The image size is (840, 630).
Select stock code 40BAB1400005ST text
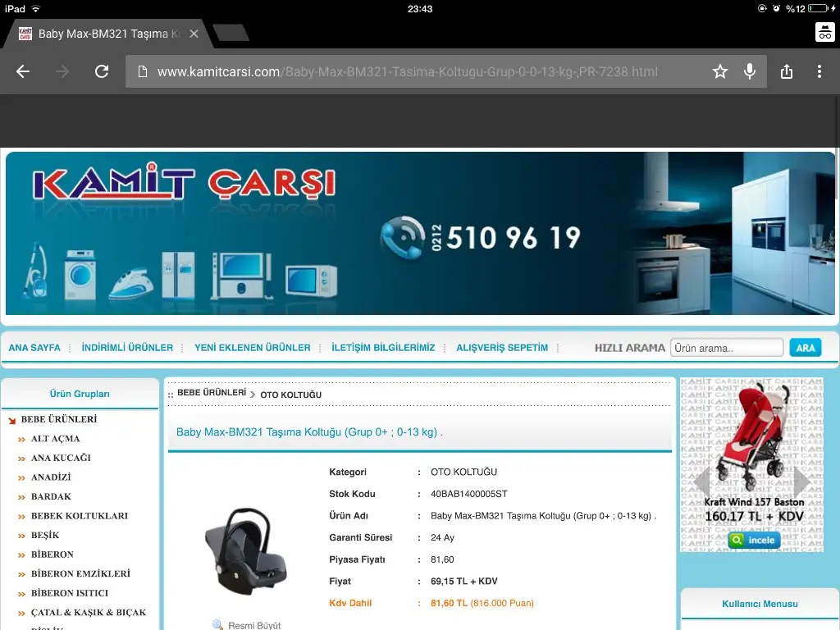click(468, 494)
